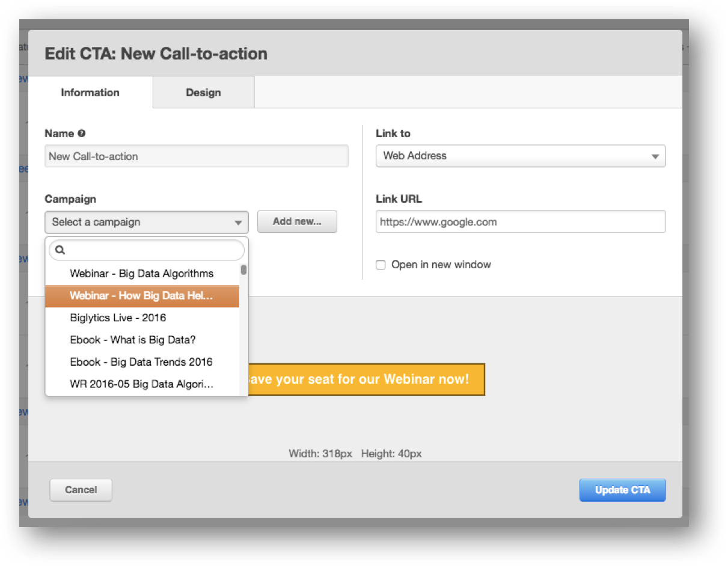The image size is (728, 566).
Task: Enable the "Open in new window" checkbox
Action: (x=381, y=265)
